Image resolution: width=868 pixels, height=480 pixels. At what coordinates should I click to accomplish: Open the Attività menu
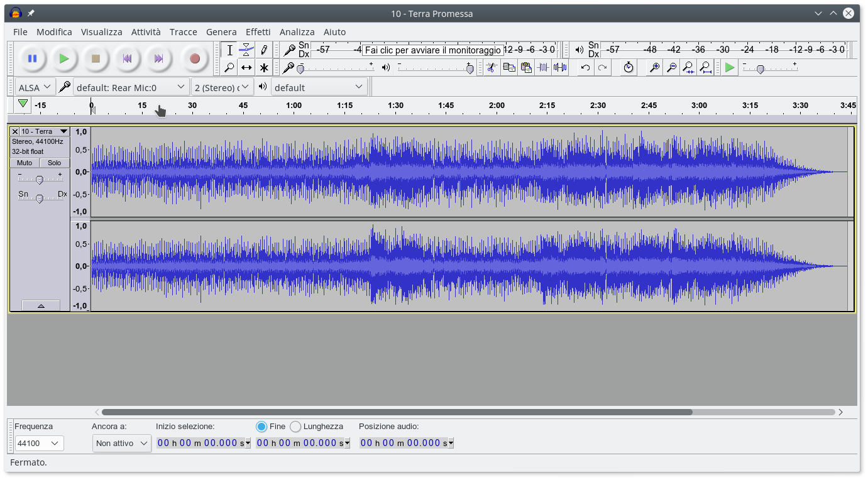click(x=146, y=32)
